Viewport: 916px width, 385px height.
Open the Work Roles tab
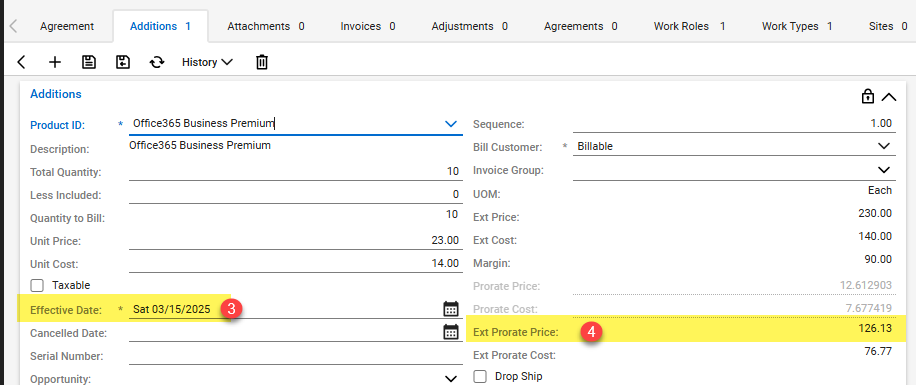[689, 26]
